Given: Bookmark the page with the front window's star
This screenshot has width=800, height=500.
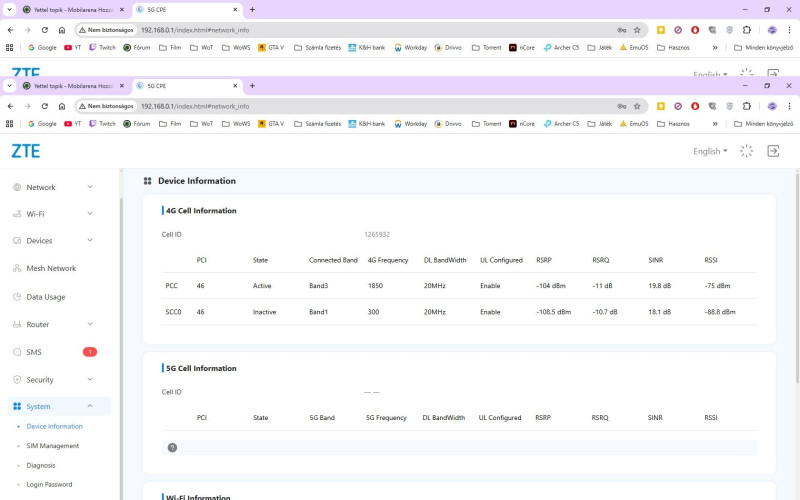Looking at the screenshot, I should 637,106.
